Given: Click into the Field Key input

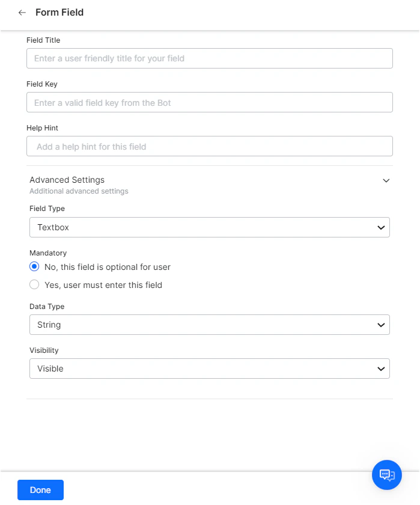Looking at the screenshot, I should click(209, 102).
